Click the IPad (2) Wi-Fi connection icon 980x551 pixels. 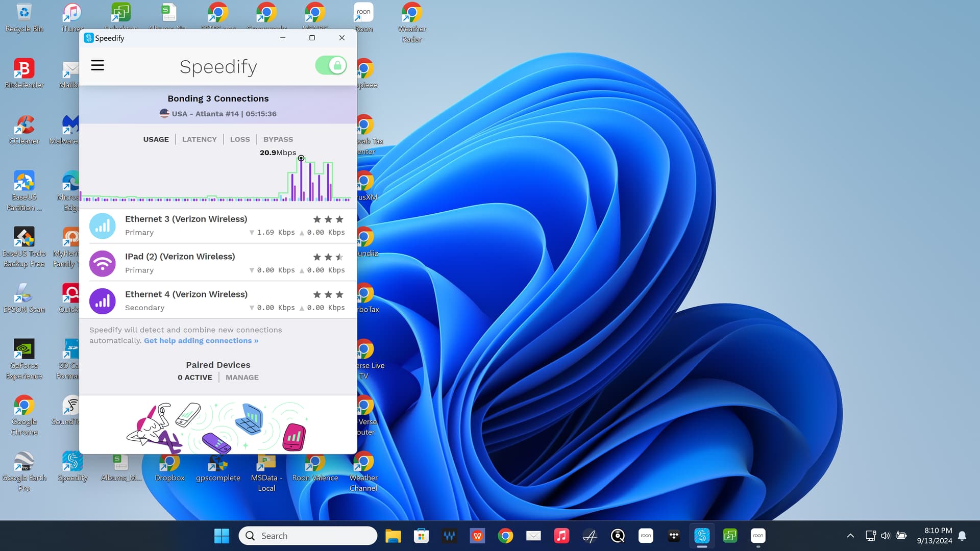tap(103, 264)
